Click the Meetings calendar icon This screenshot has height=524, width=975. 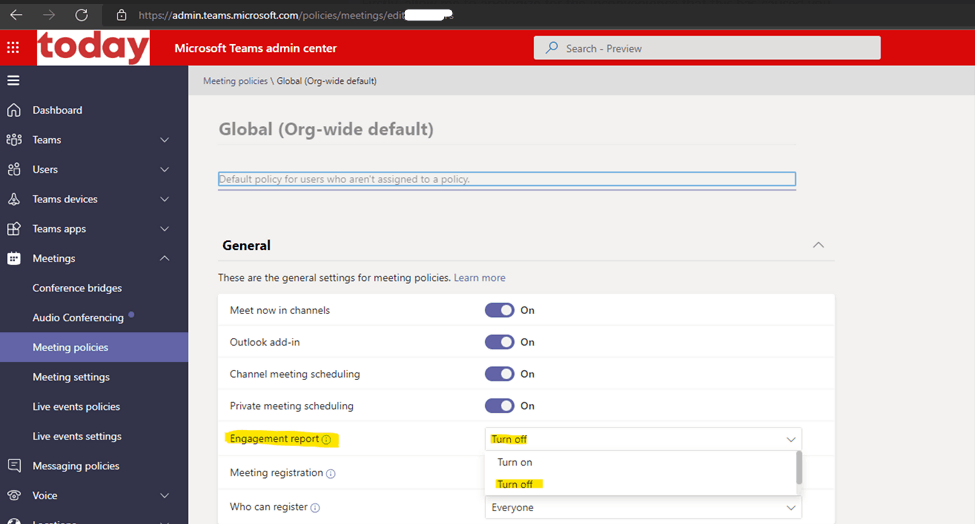(14, 259)
